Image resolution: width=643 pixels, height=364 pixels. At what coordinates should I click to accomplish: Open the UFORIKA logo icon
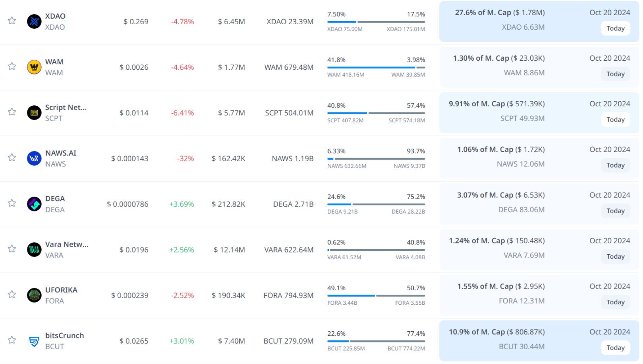34,295
